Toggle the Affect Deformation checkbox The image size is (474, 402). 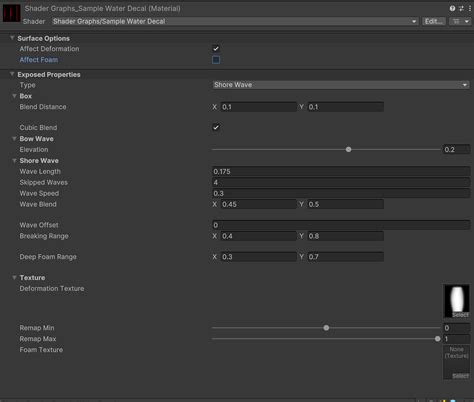[x=216, y=49]
